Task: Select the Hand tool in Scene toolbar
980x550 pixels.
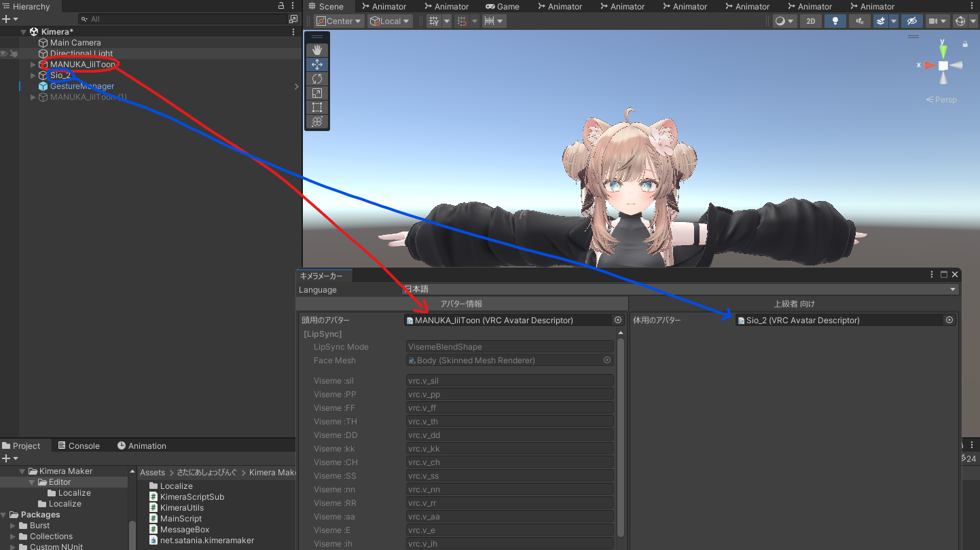Action: 316,50
